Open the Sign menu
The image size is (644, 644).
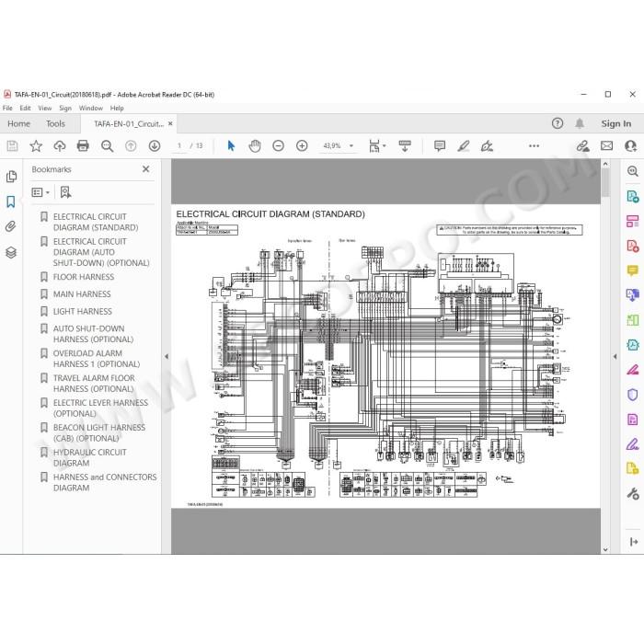click(x=65, y=108)
